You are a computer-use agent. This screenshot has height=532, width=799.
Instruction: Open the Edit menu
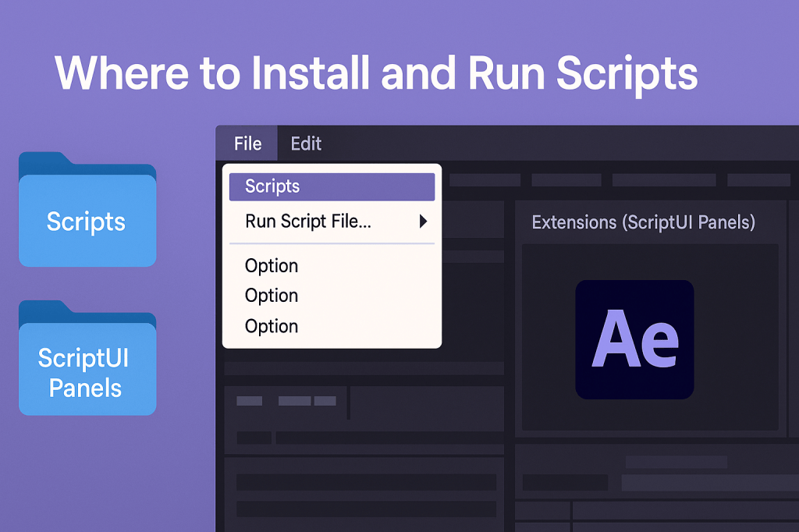click(x=306, y=144)
